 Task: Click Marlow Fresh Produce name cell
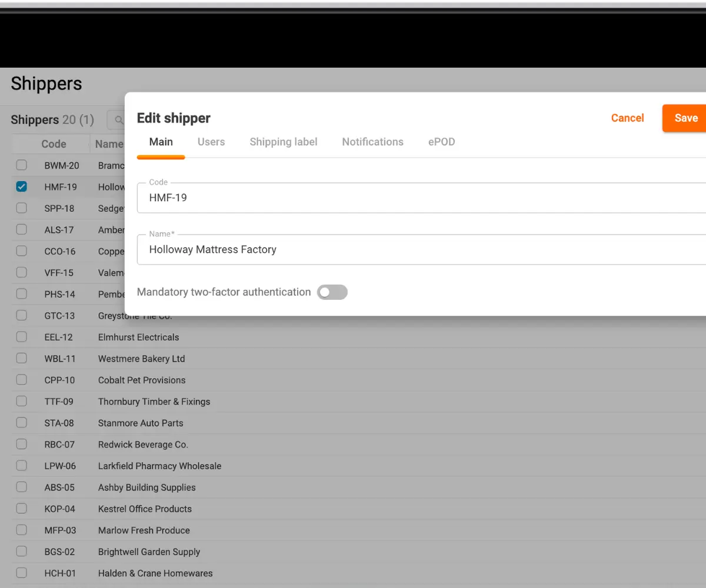(x=144, y=530)
